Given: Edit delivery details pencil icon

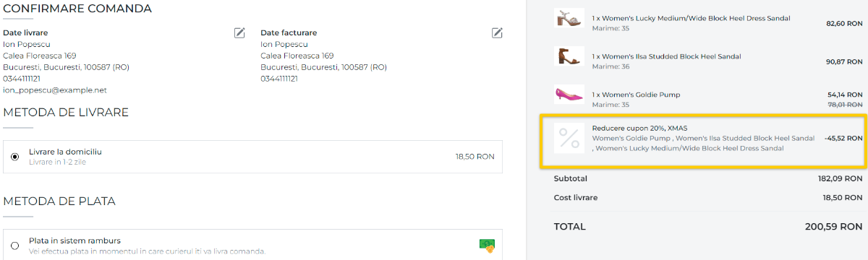Looking at the screenshot, I should 239,32.
